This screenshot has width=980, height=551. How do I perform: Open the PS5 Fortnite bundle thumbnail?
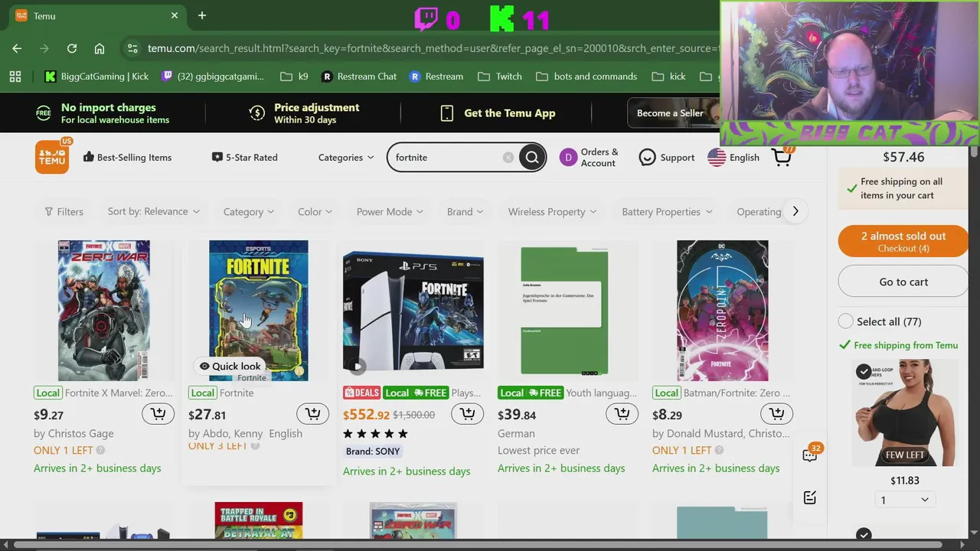(x=413, y=310)
